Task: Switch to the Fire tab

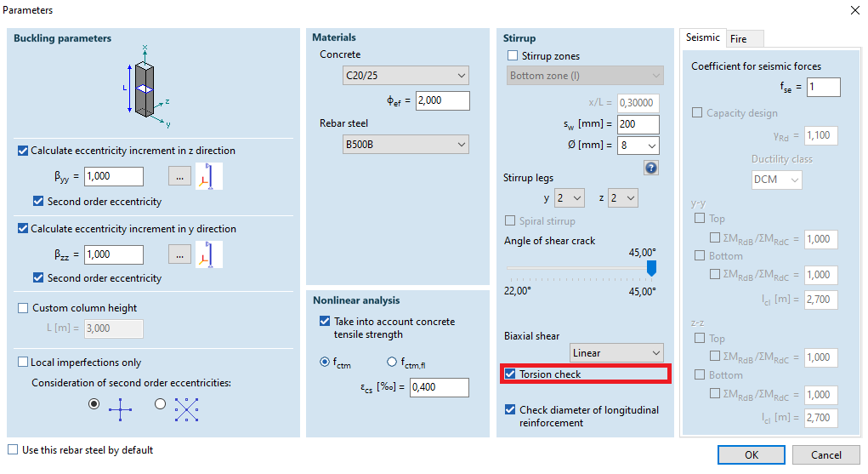Action: (x=739, y=39)
